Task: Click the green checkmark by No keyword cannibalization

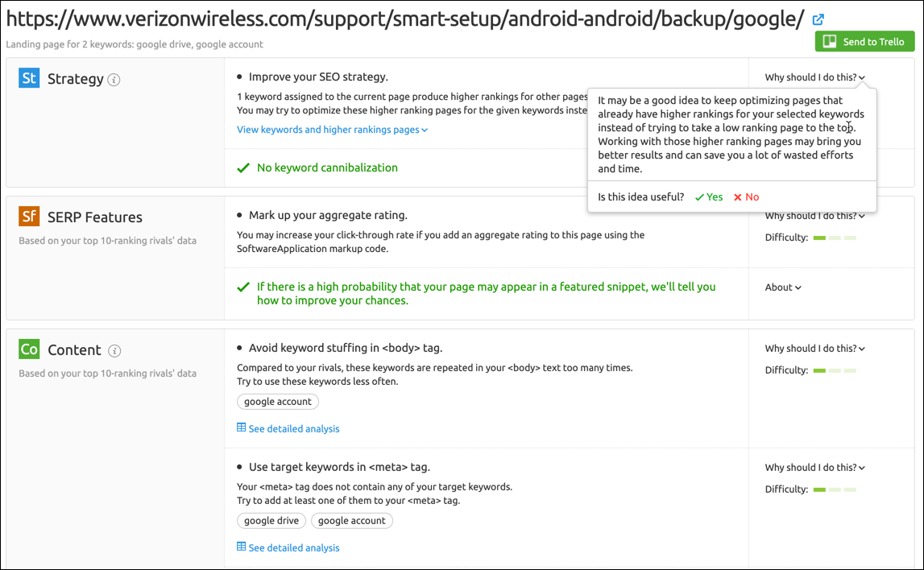Action: 243,167
